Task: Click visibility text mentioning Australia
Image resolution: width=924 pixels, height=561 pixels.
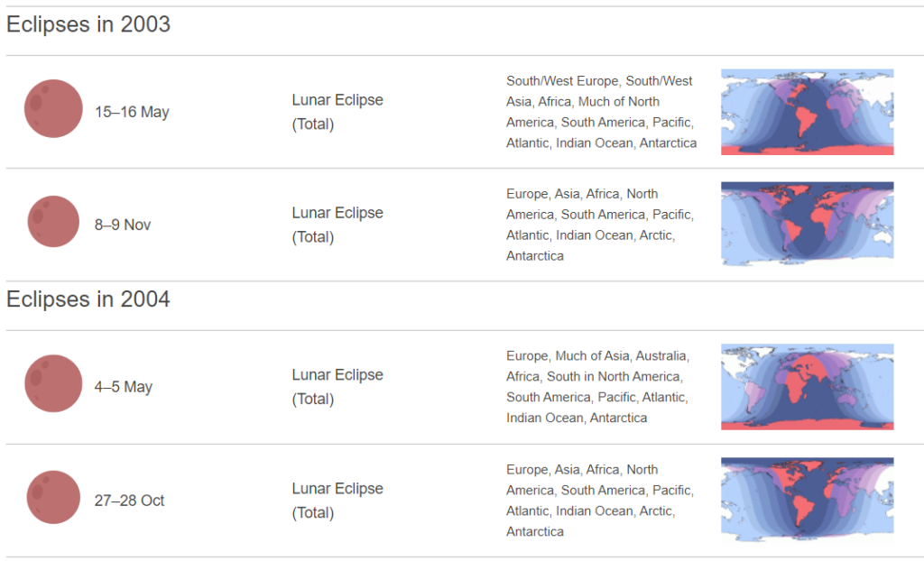Action: click(596, 387)
